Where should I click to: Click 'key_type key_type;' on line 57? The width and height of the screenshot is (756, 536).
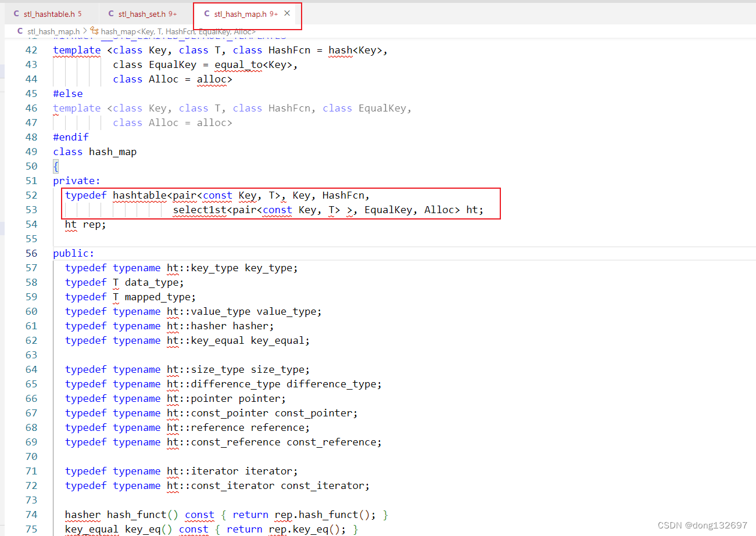click(245, 268)
